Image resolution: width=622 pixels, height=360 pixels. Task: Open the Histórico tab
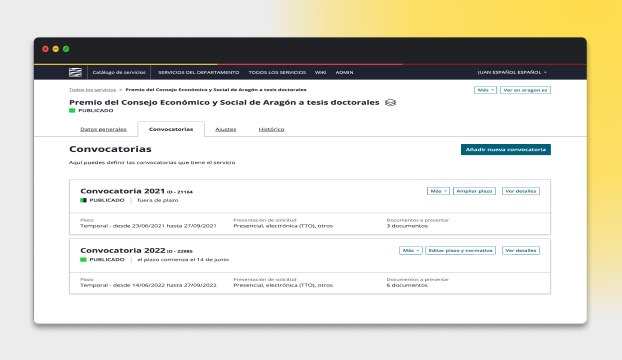pos(271,129)
